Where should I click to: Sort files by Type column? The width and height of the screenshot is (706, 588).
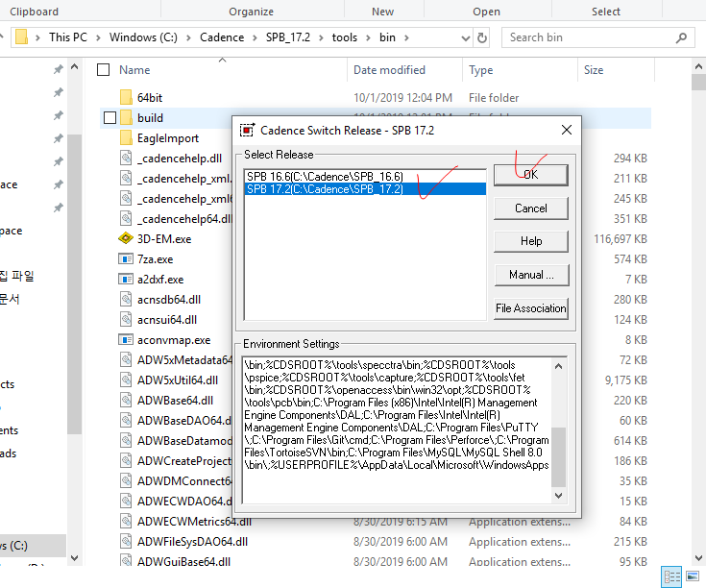pyautogui.click(x=480, y=70)
